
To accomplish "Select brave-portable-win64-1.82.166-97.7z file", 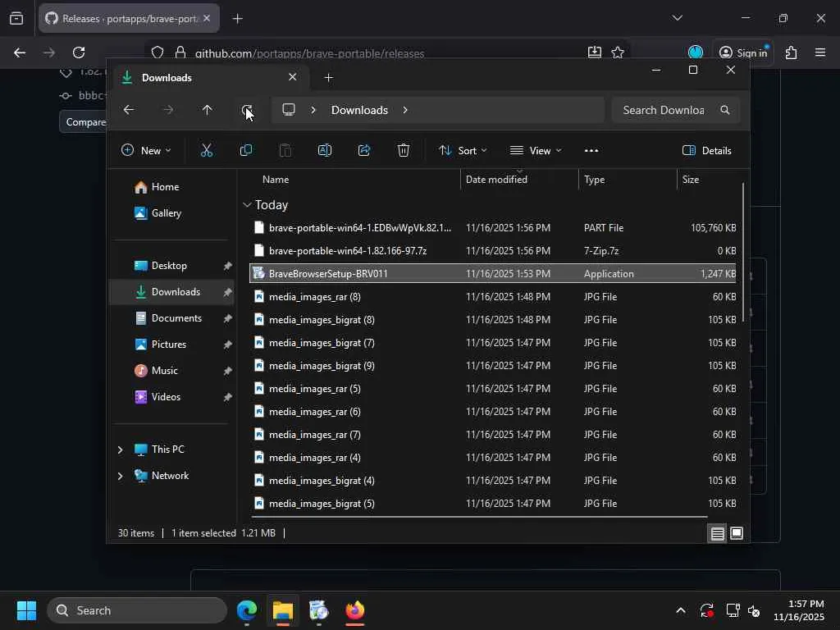I will [493, 251].
